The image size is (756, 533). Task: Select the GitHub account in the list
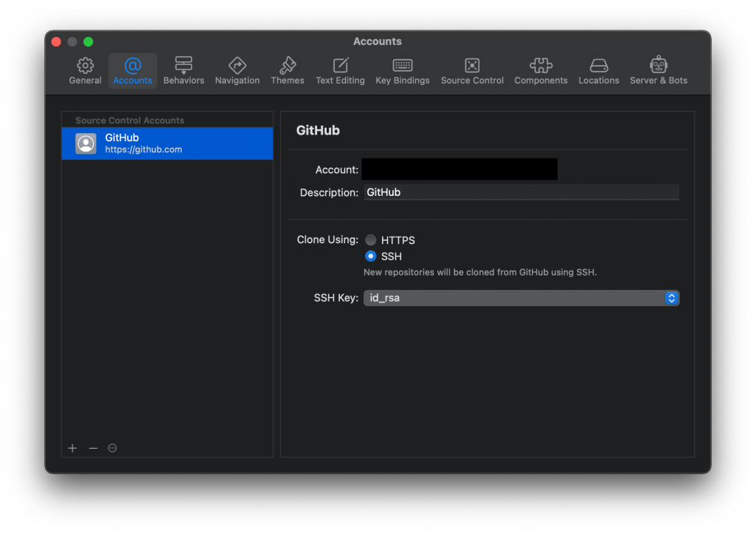[167, 143]
